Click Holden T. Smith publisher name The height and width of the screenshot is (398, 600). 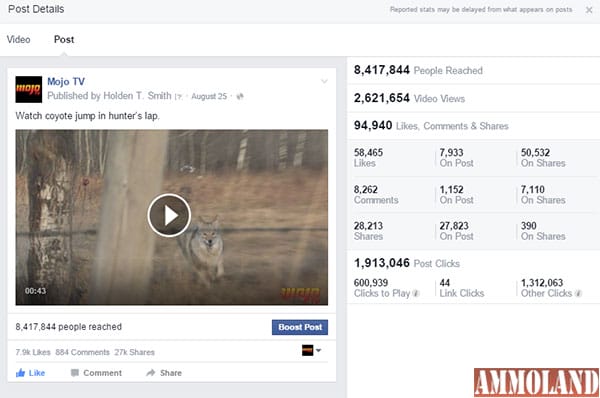[x=137, y=96]
